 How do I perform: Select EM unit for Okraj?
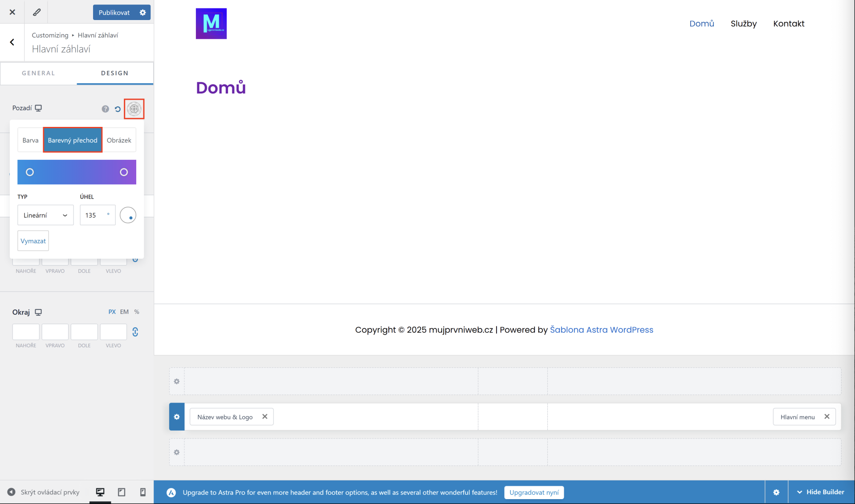pyautogui.click(x=124, y=312)
